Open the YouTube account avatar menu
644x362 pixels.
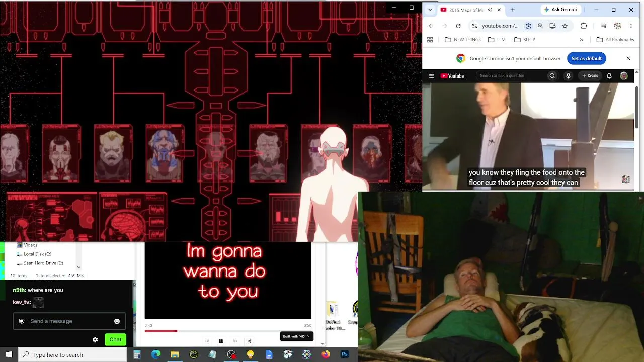tap(624, 76)
